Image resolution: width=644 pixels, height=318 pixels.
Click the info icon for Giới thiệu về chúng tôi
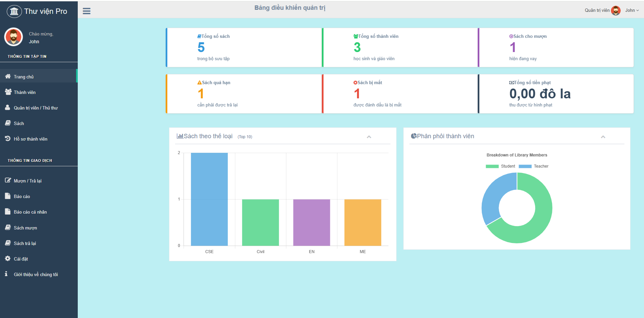point(6,274)
